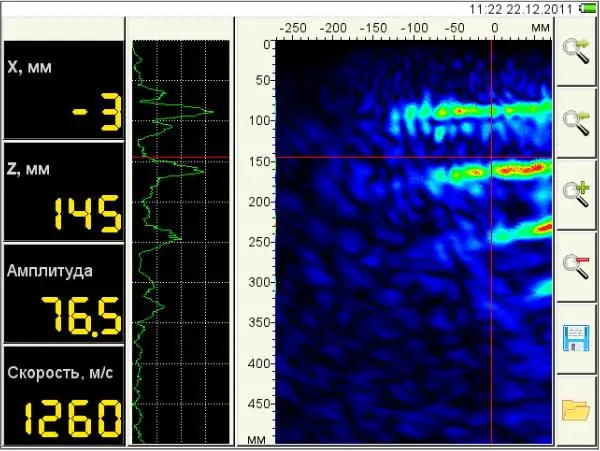
Task: Click the green battery indicator icon
Action: pyautogui.click(x=588, y=8)
